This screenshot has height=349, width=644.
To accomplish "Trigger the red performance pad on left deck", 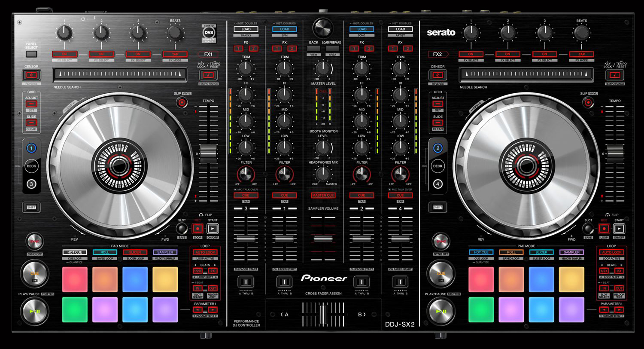I will (x=75, y=279).
